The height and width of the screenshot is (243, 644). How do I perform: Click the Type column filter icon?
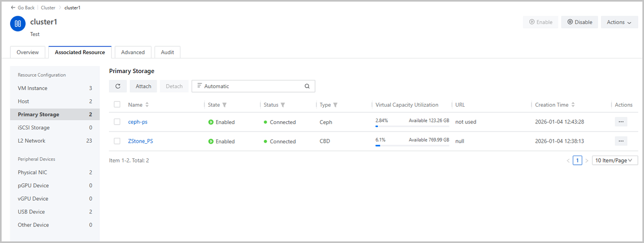pyautogui.click(x=335, y=105)
